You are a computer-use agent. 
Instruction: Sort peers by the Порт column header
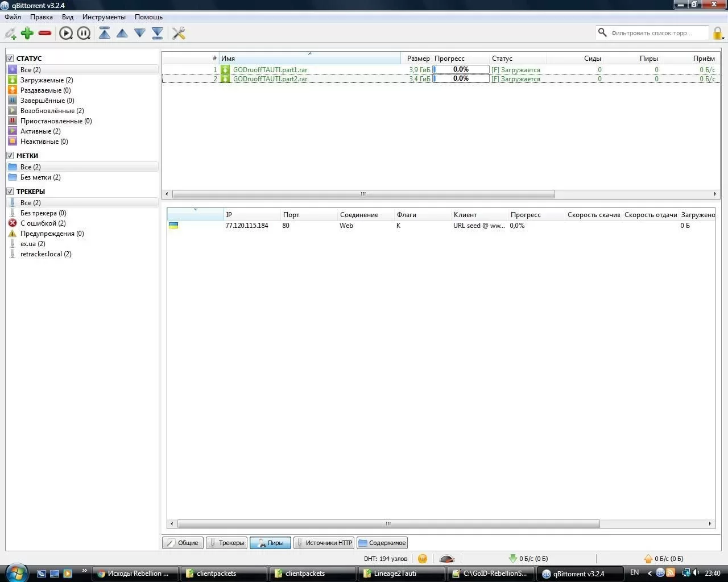coord(309,215)
